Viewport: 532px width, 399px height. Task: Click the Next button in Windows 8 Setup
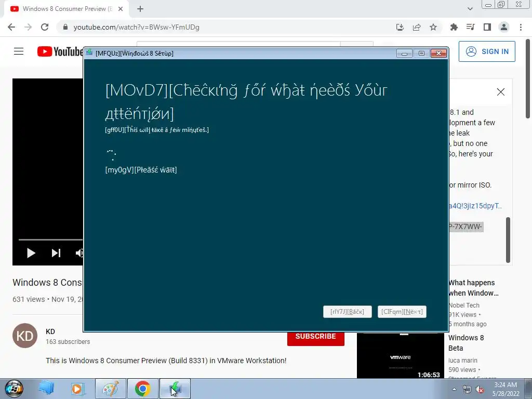402,312
